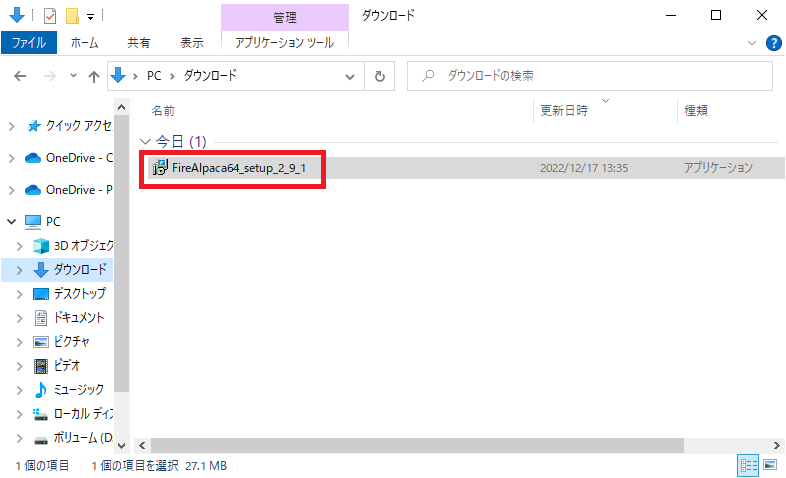Viewport: 786px width, 478px height.
Task: Sort by the 名前 column header
Action: pyautogui.click(x=163, y=111)
